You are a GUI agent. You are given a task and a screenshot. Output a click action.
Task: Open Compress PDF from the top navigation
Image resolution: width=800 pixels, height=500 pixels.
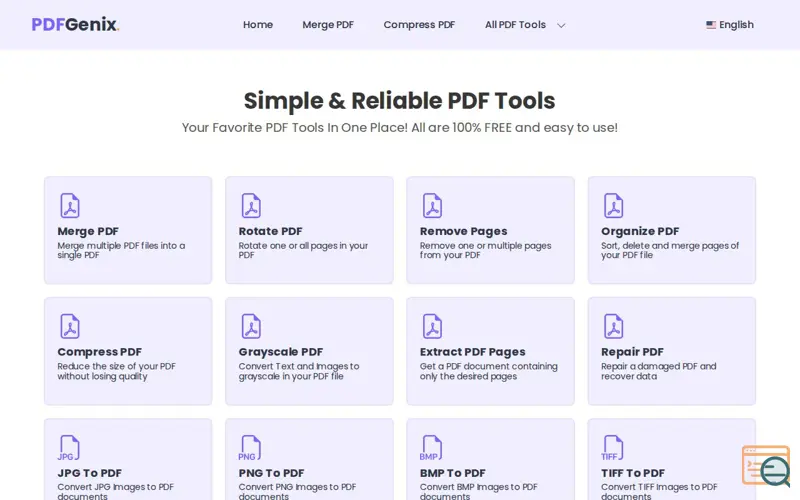[419, 24]
